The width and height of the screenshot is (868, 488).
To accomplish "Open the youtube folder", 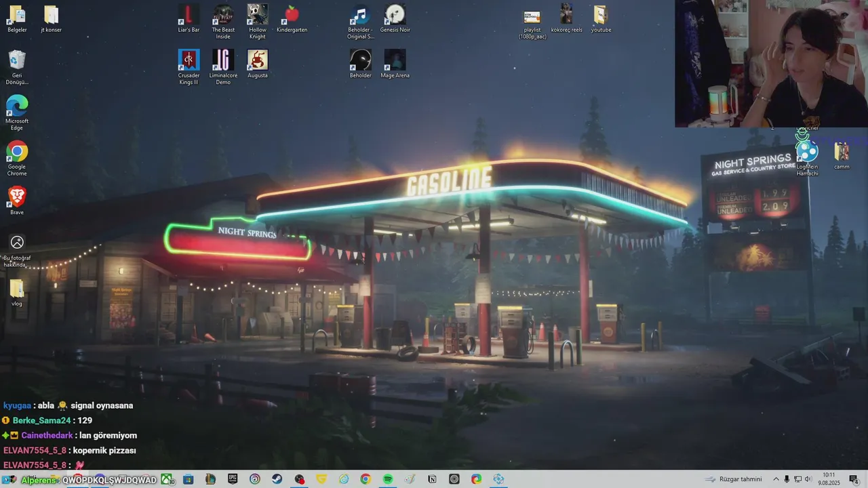I will click(601, 19).
